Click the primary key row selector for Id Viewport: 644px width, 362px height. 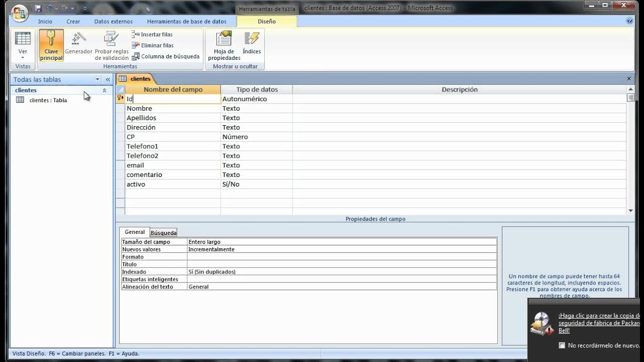pos(120,99)
